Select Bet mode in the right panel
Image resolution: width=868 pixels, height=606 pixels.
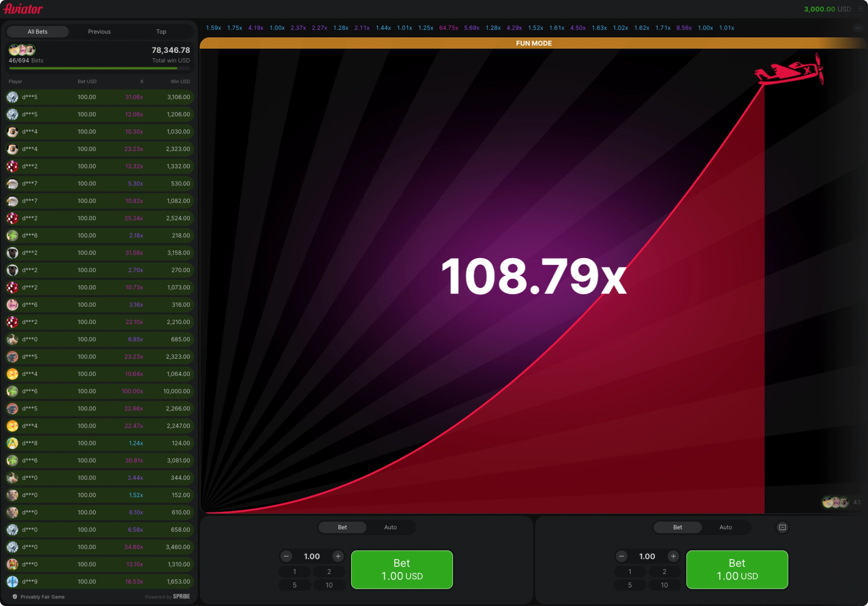click(x=677, y=527)
